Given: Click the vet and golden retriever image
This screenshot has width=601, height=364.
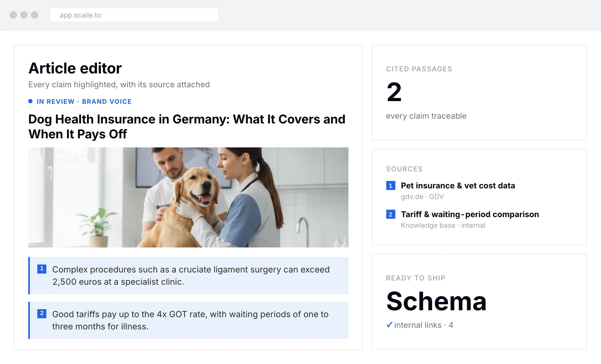Looking at the screenshot, I should pyautogui.click(x=188, y=197).
